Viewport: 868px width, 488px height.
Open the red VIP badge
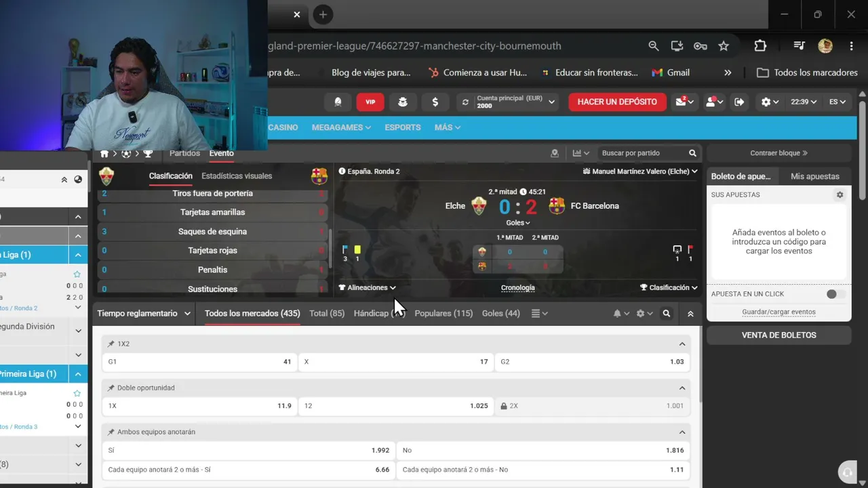click(x=370, y=102)
